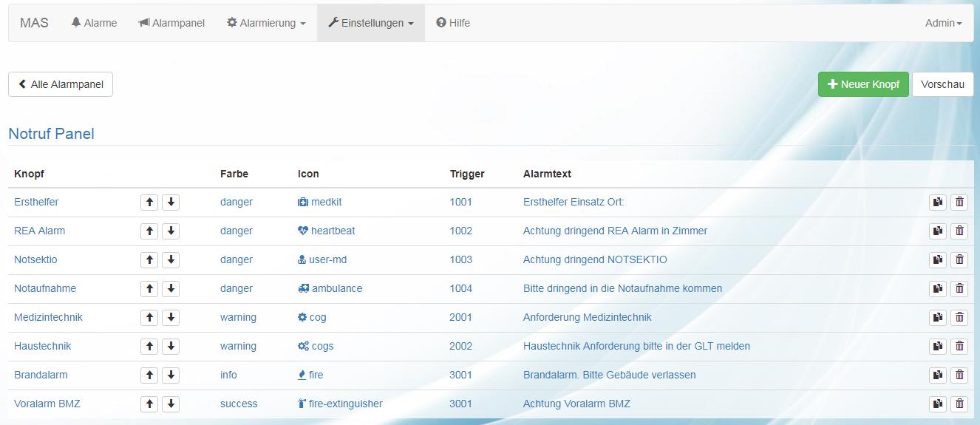Edit alarm text 'Anforderung Medizintechnik'
Screen dimensions: 980x425
[588, 317]
